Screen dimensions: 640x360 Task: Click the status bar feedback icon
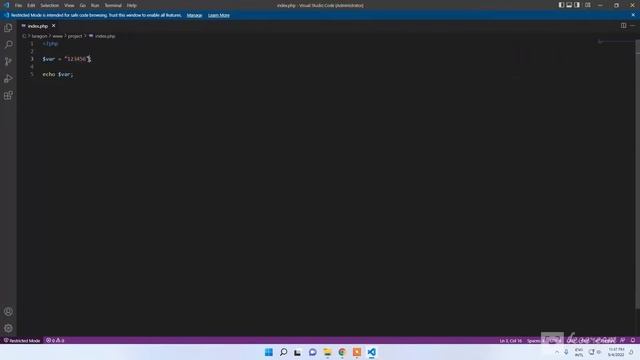pyautogui.click(x=622, y=340)
